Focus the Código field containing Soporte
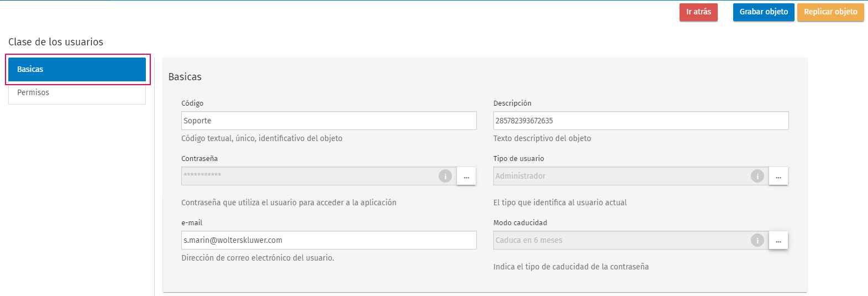Screen dimensions: 868x296 click(329, 121)
